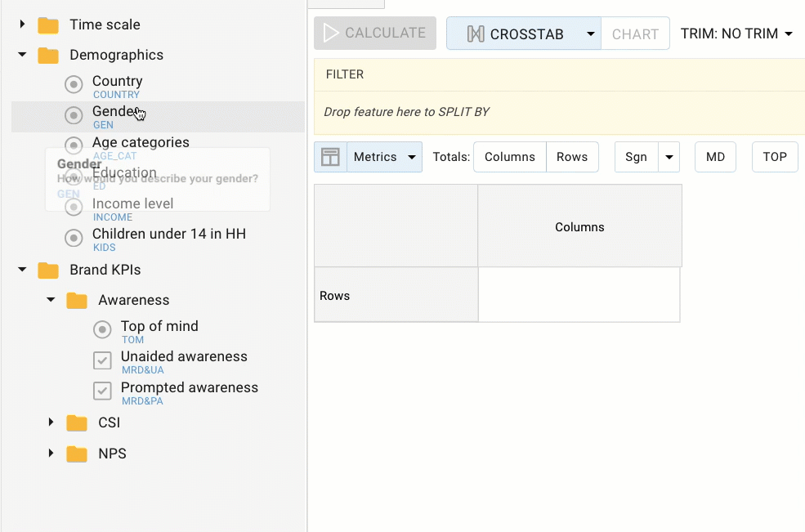Image resolution: width=805 pixels, height=532 pixels.
Task: Open the Metrics dropdown
Action: pyautogui.click(x=385, y=156)
